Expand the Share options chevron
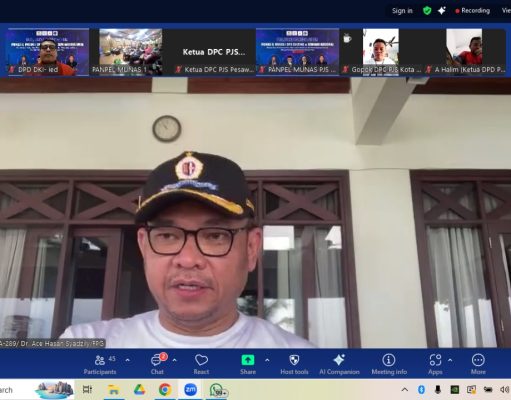The image size is (511, 400). point(267,360)
